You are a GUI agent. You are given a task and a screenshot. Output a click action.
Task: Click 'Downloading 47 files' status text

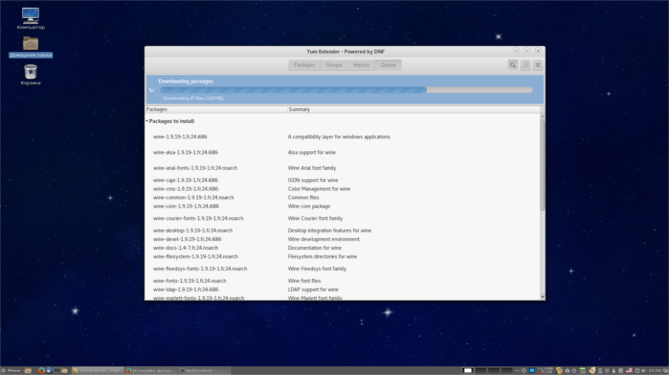pos(195,98)
